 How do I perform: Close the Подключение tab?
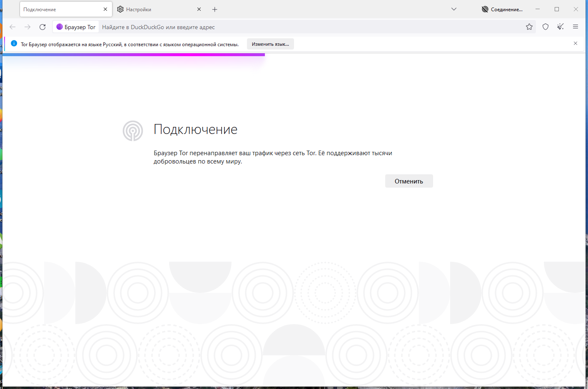pos(105,9)
